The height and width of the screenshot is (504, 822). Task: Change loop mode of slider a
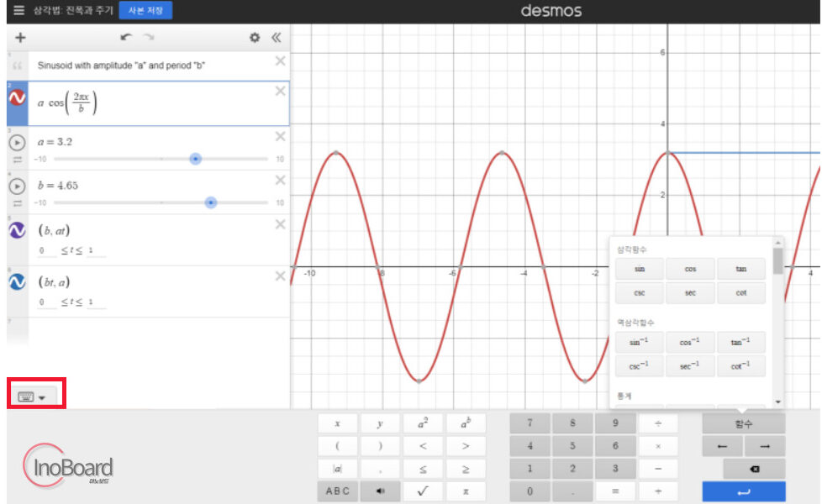(x=18, y=160)
